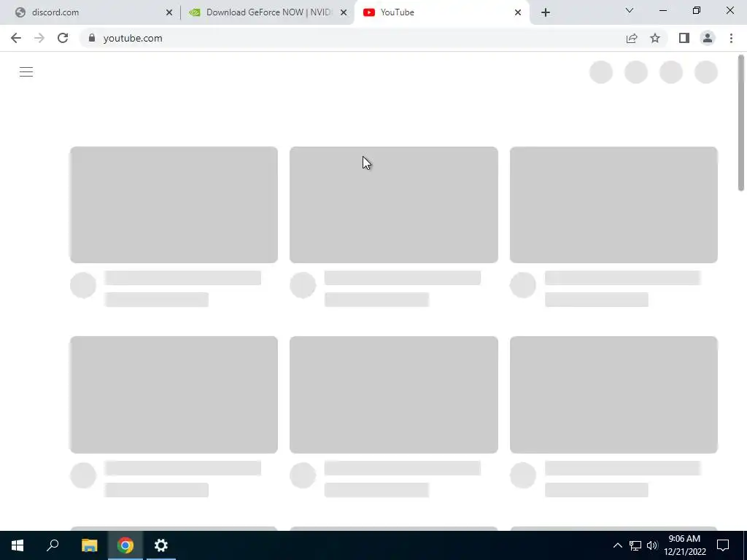View site information padlock icon

point(92,38)
